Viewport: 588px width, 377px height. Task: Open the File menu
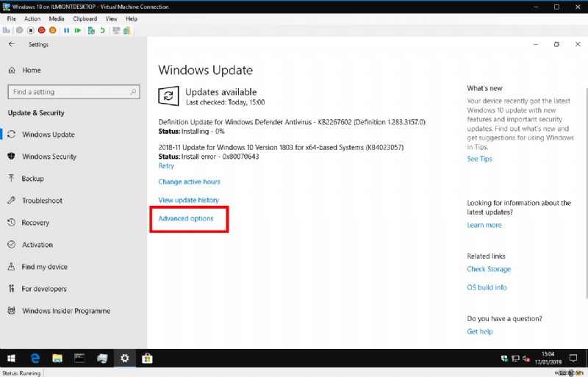(x=11, y=19)
